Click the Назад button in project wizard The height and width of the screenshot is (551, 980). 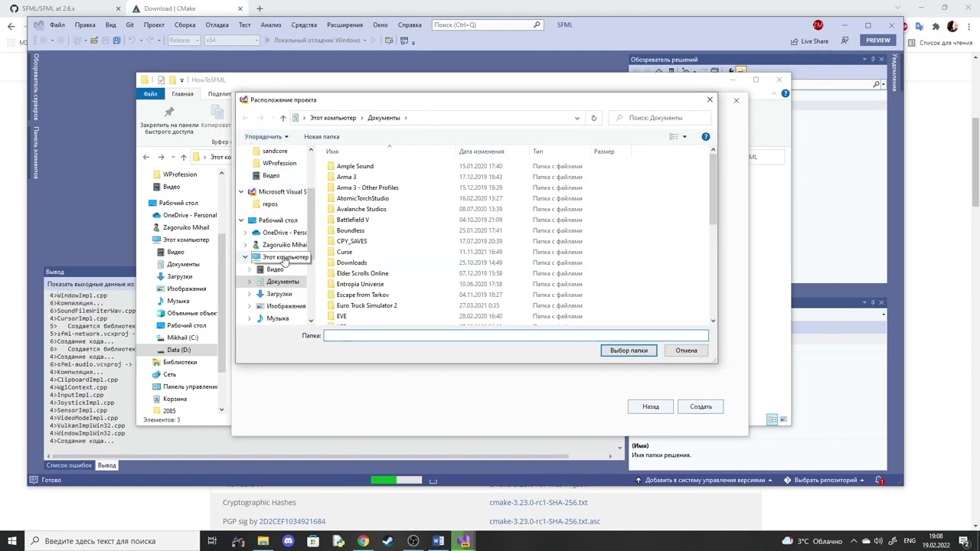[x=651, y=406]
